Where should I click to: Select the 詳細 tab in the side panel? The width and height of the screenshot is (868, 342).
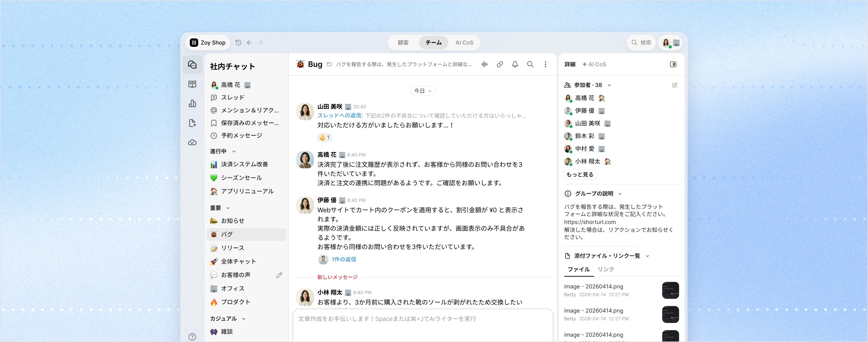click(x=570, y=64)
